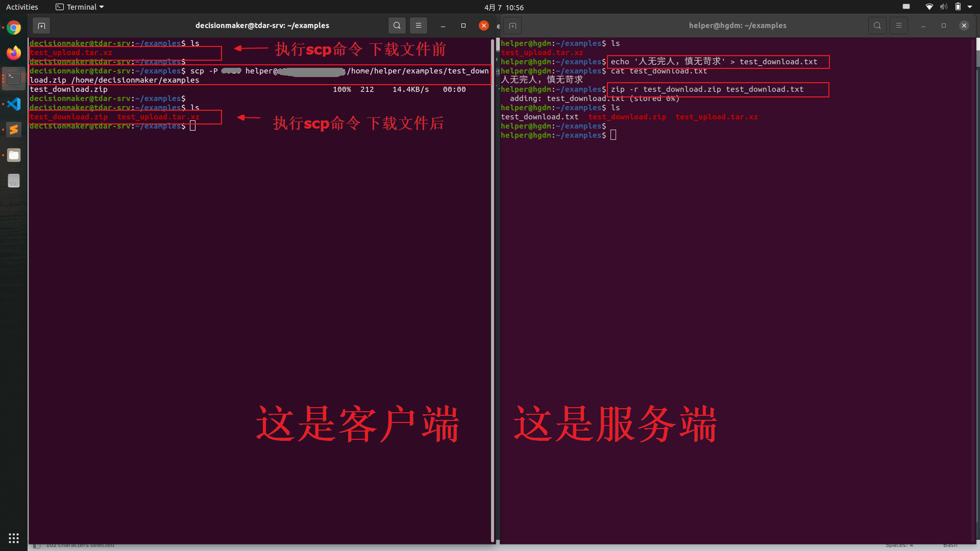Image resolution: width=980 pixels, height=551 pixels.
Task: Click the cat test_download.txt command
Action: coord(659,71)
